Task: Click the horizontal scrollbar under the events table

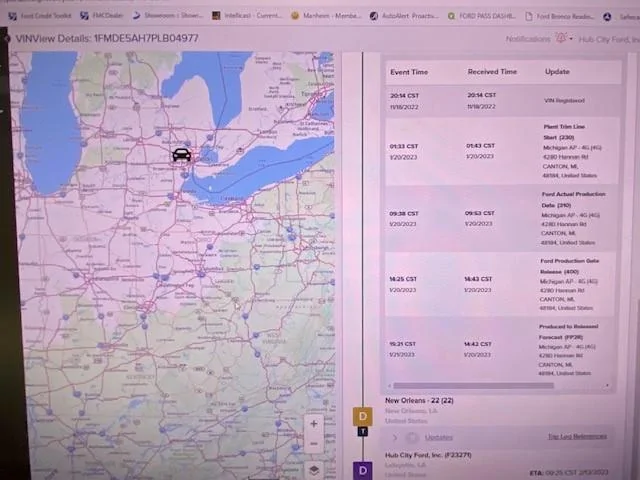Action: tap(473, 385)
